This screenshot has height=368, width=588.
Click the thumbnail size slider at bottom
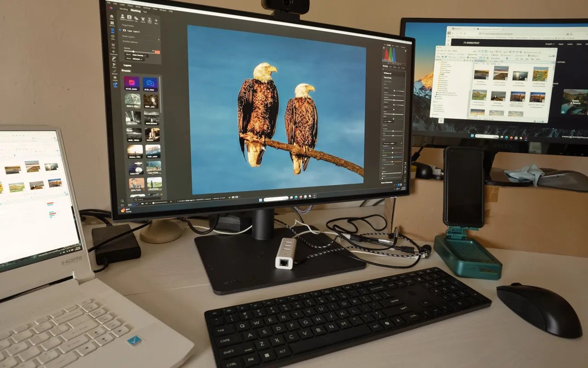coord(159,202)
